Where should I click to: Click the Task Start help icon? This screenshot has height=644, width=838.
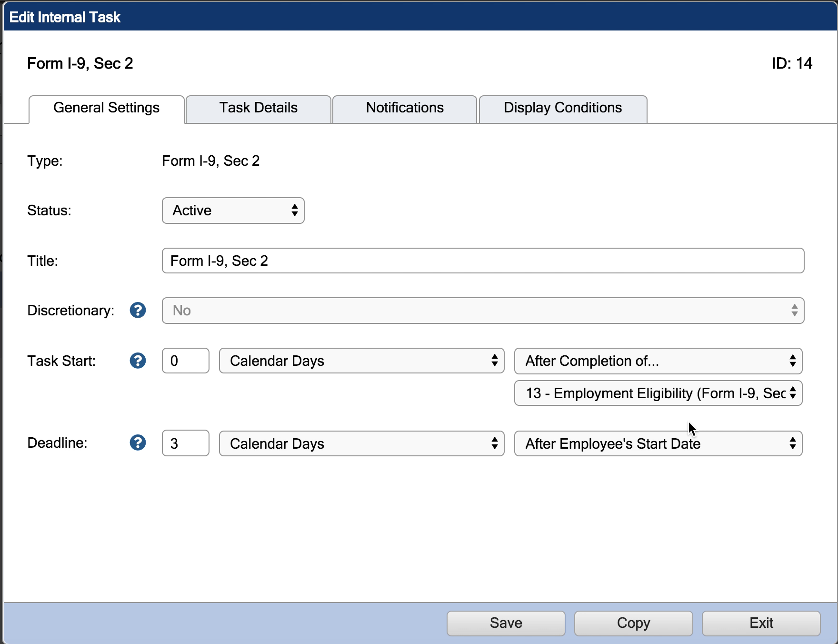tap(138, 361)
